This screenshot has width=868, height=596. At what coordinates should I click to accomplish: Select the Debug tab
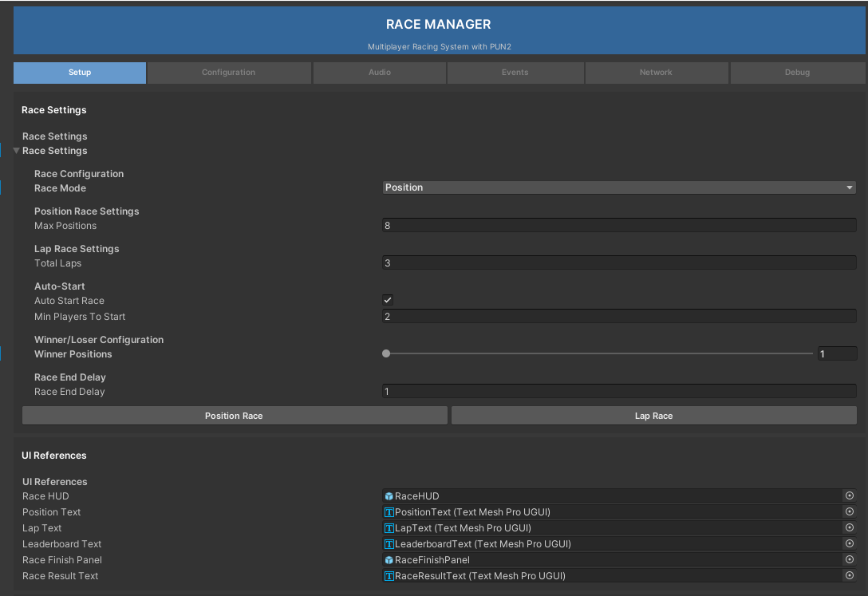point(797,73)
